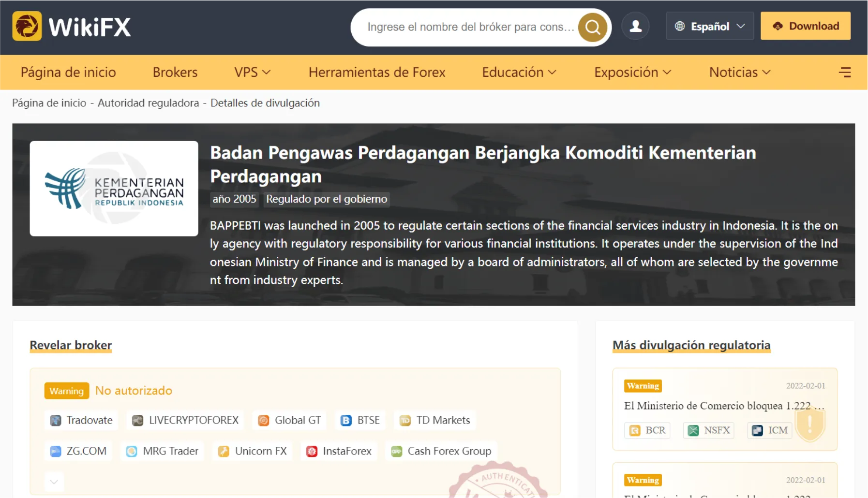The height and width of the screenshot is (498, 868).
Task: Open the user account icon
Action: (635, 26)
